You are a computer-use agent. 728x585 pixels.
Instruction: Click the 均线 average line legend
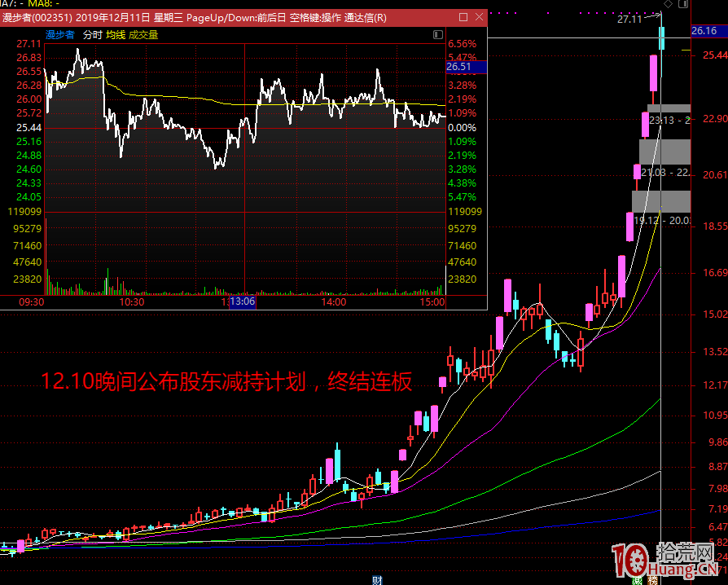tap(116, 35)
